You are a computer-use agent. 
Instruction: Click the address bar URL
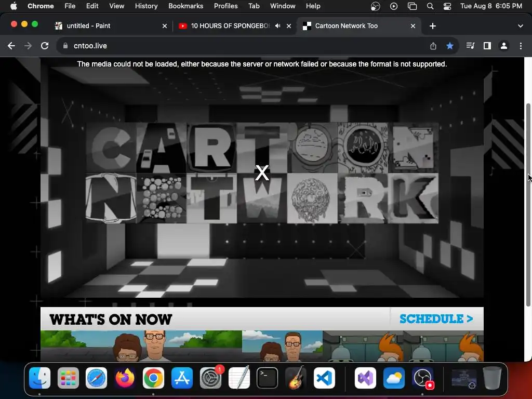pos(90,46)
